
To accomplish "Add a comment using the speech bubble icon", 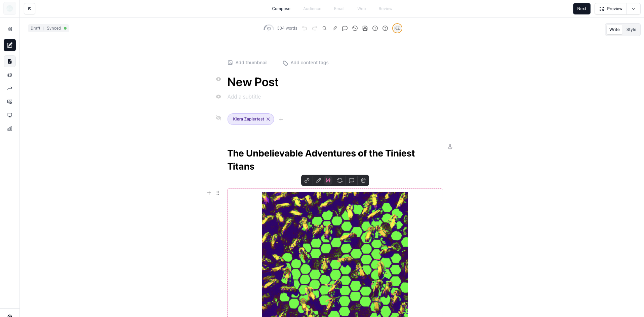I will [352, 180].
